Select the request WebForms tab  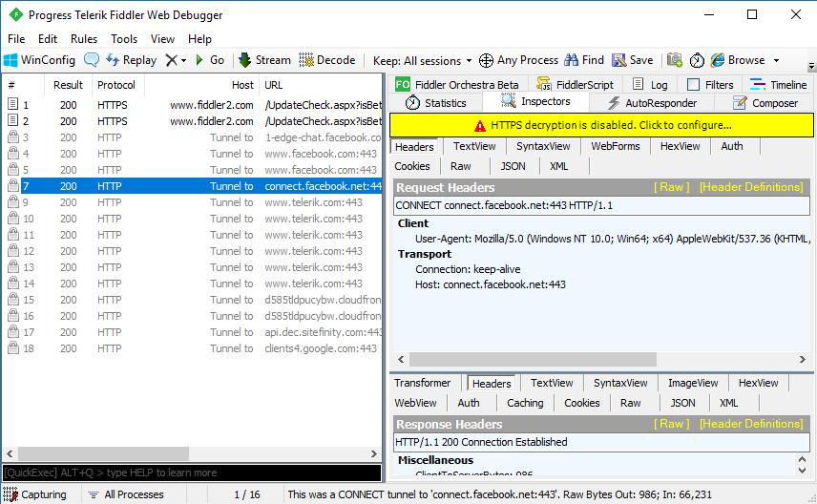coord(616,146)
